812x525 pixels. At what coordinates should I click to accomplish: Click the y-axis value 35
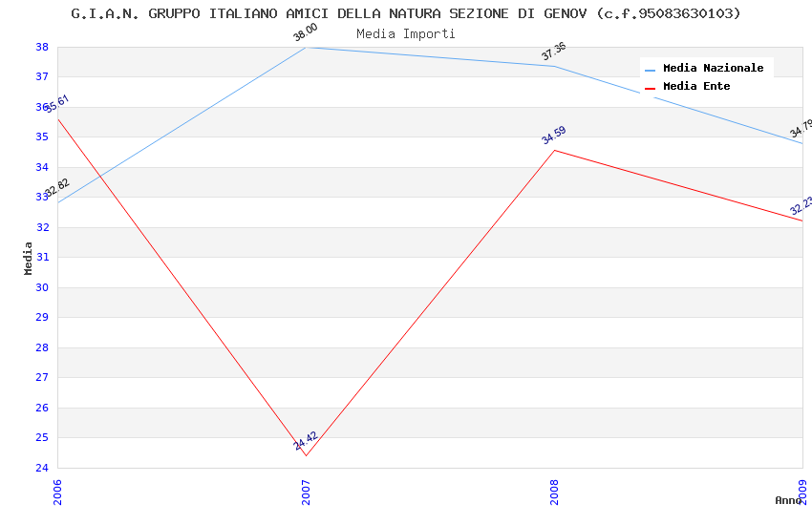pyautogui.click(x=42, y=137)
